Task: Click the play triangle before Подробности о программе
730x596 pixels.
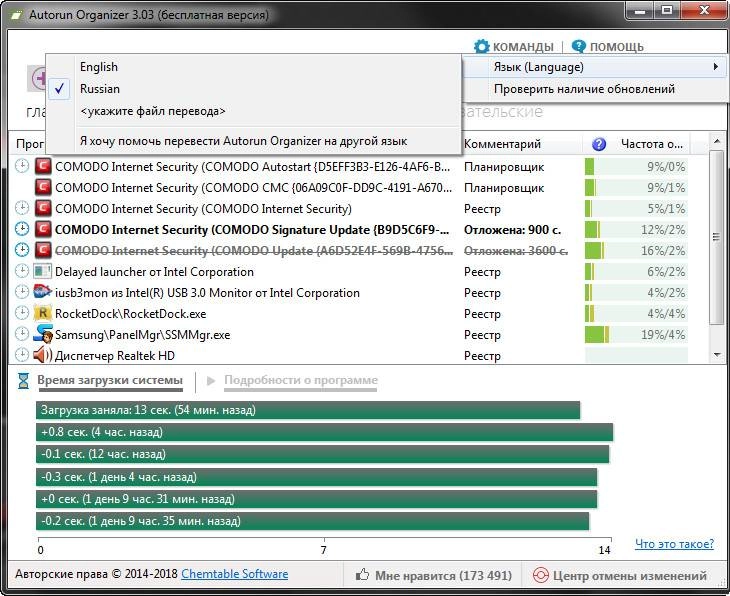Action: click(x=211, y=380)
